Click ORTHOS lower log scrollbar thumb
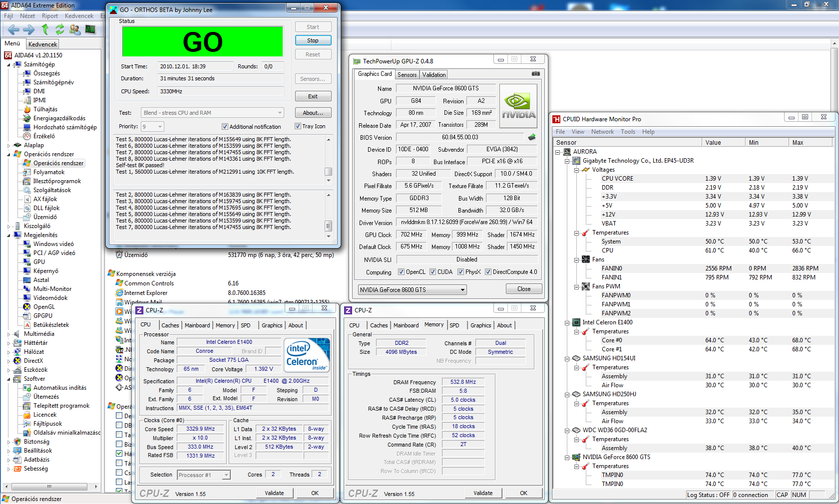The width and height of the screenshot is (839, 504). click(x=329, y=226)
